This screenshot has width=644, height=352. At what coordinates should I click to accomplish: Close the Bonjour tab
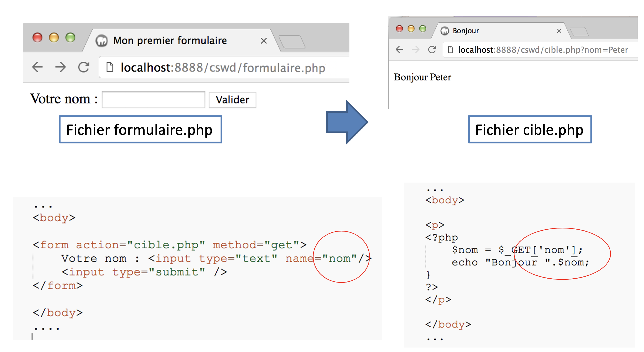[x=559, y=31]
